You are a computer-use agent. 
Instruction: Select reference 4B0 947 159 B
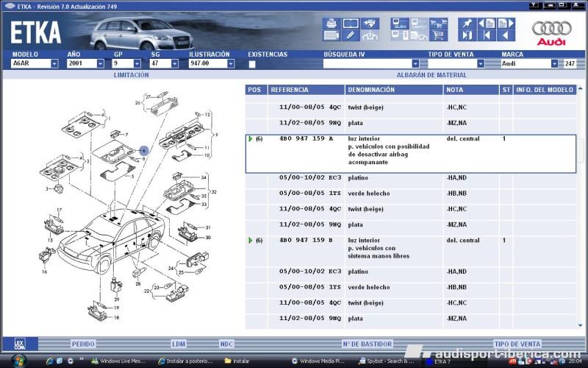point(306,241)
